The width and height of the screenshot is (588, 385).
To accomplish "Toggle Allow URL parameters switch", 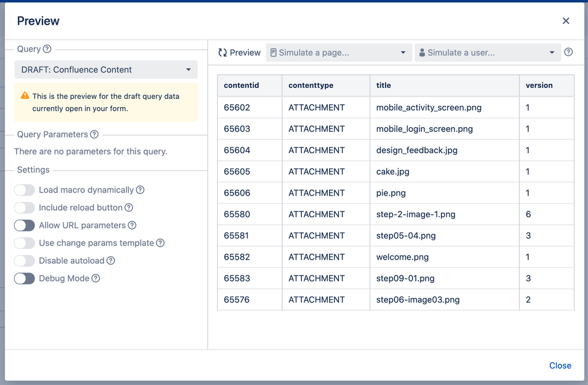I will [x=24, y=225].
